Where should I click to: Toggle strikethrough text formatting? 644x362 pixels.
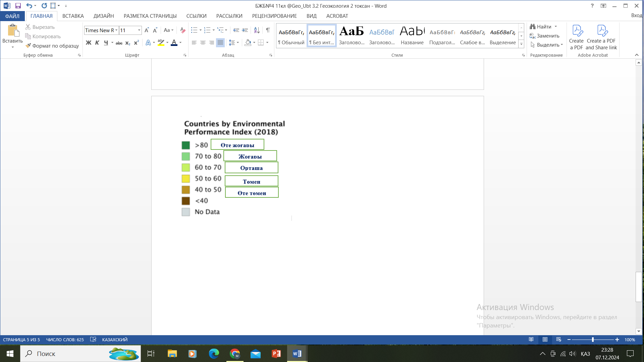point(119,43)
